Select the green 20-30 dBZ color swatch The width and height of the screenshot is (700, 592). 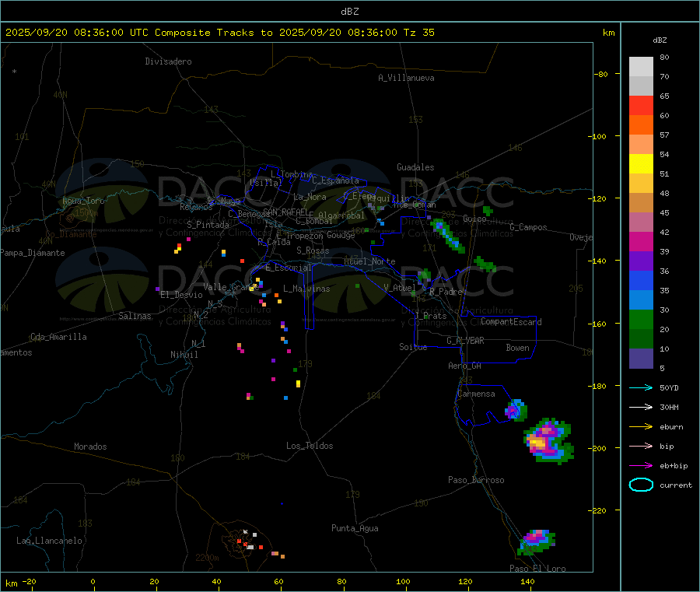(x=641, y=320)
